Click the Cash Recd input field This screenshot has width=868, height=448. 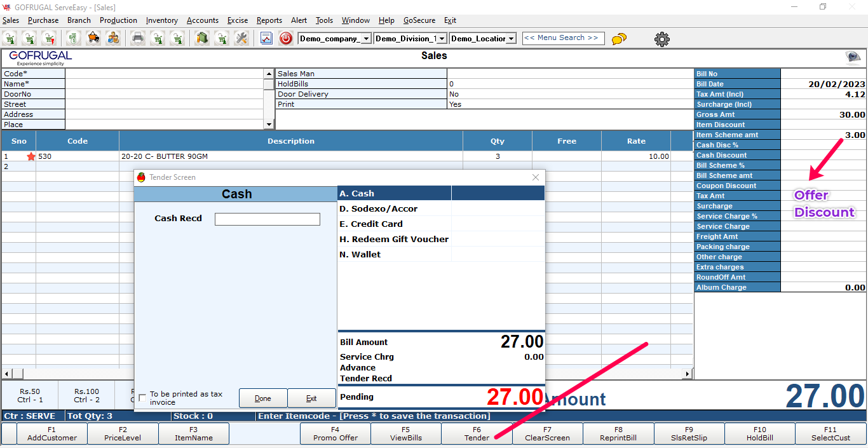click(x=268, y=219)
